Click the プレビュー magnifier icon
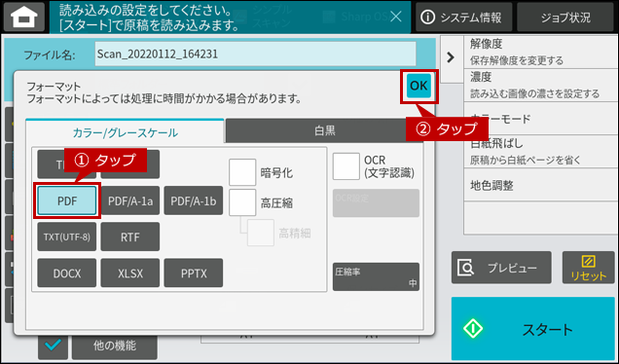The image size is (619, 364). coord(466,268)
